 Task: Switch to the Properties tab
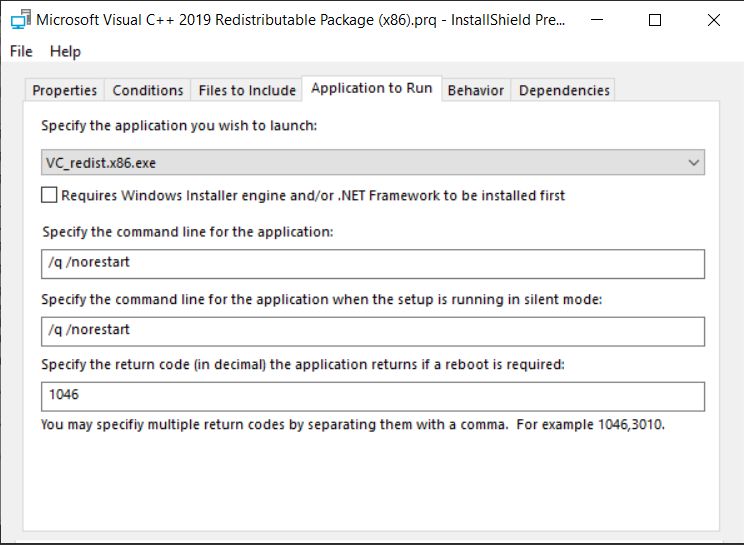[x=65, y=90]
